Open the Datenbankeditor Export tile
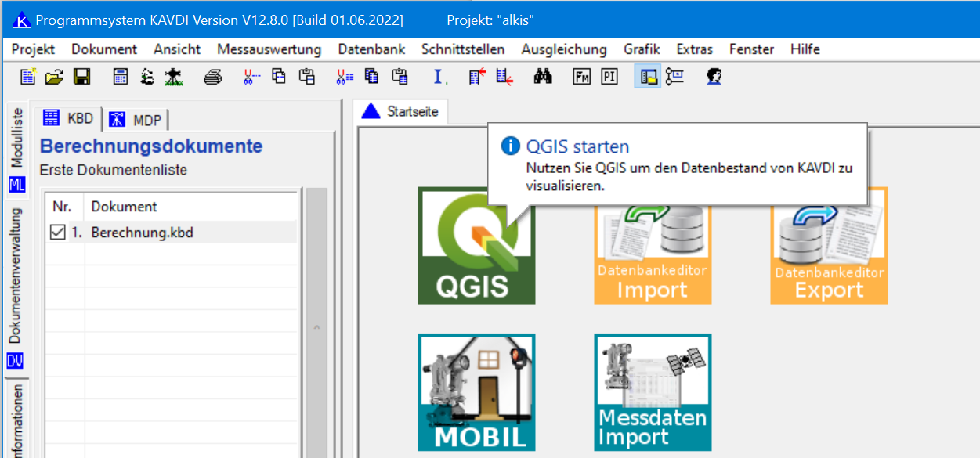The width and height of the screenshot is (980, 458). pos(829,246)
